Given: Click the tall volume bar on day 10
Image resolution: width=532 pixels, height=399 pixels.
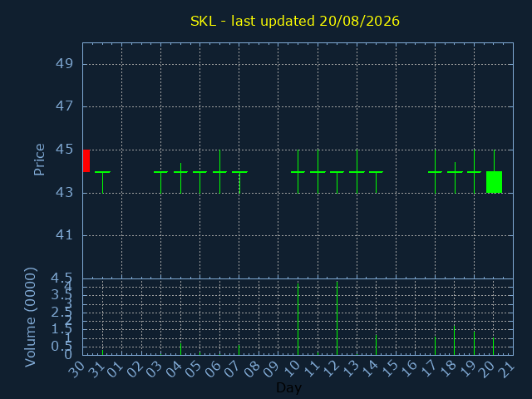Looking at the screenshot, I should [x=298, y=319].
